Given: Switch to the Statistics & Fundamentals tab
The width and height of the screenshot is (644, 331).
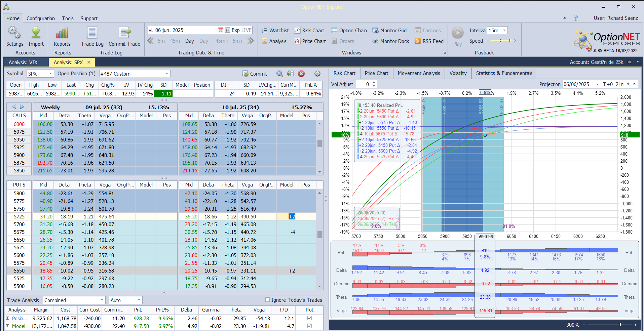Looking at the screenshot, I should click(x=504, y=73).
